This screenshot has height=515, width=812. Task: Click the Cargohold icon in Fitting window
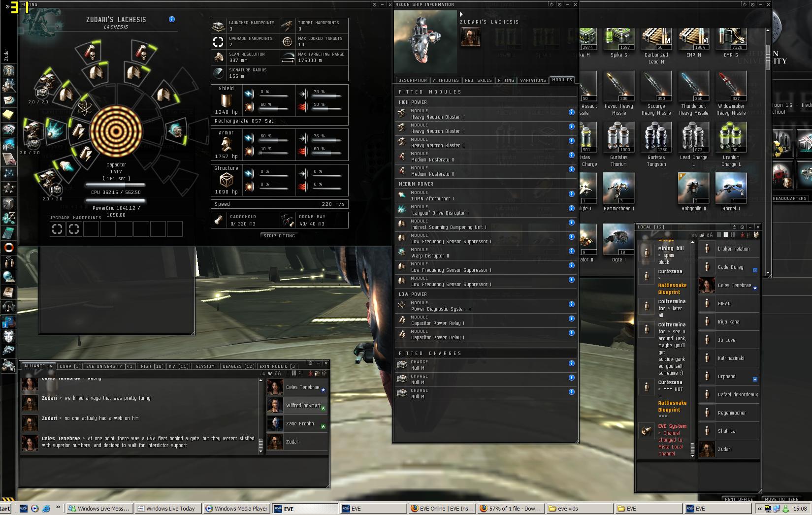[x=218, y=220]
